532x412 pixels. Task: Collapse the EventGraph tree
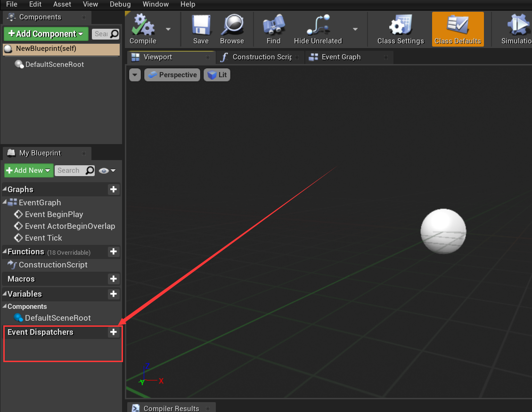(x=5, y=202)
